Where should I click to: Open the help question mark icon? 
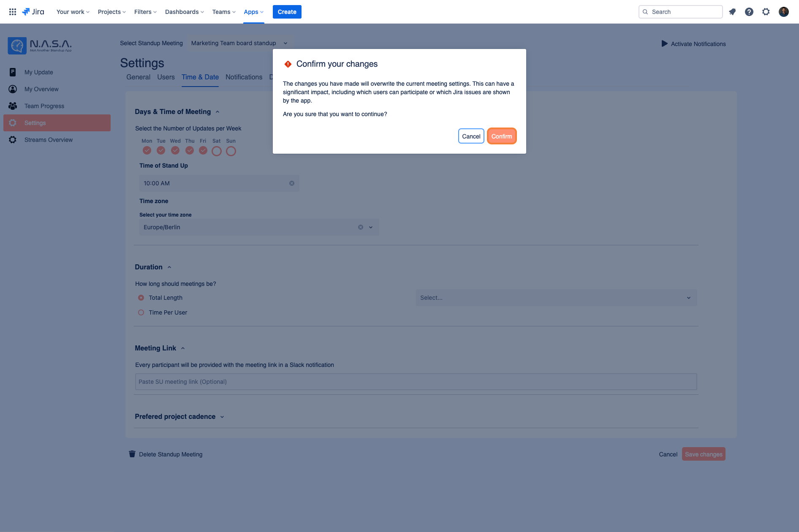pos(749,12)
